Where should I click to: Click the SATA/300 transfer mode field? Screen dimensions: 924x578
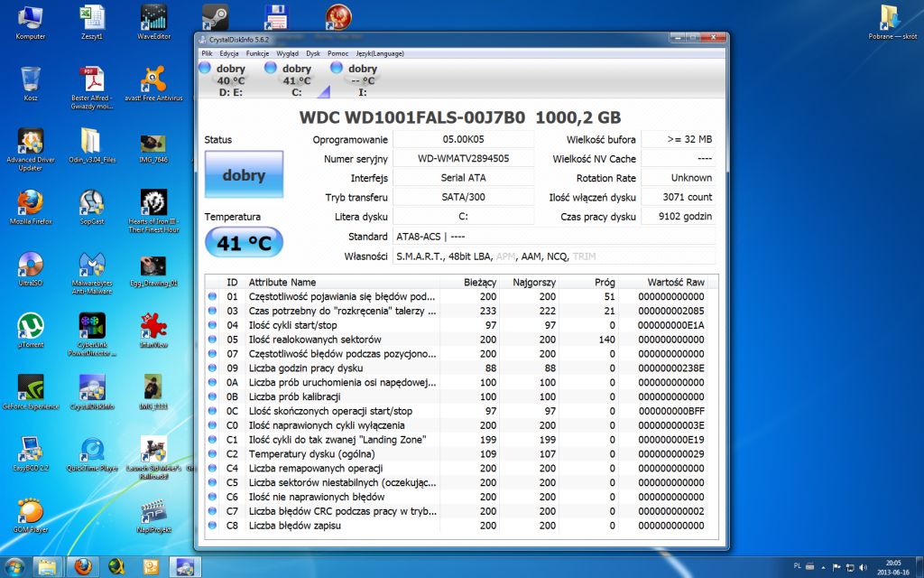tap(463, 197)
